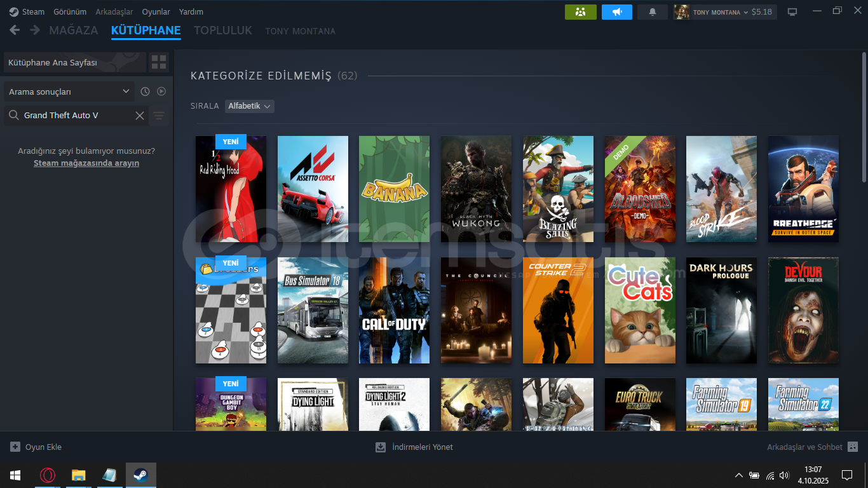This screenshot has width=868, height=488.
Task: Go to the MAĞAZA tab
Action: 74,30
